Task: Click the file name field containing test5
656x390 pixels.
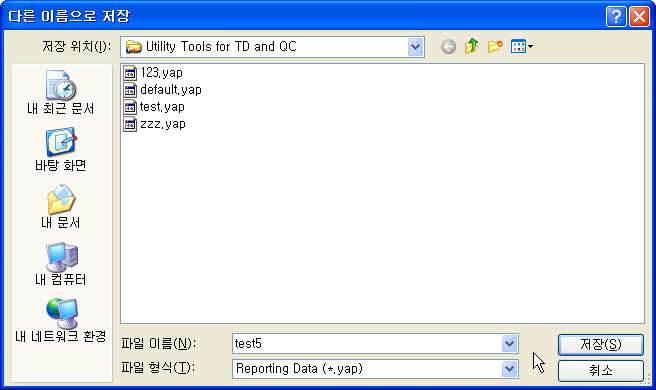Action: 375,344
